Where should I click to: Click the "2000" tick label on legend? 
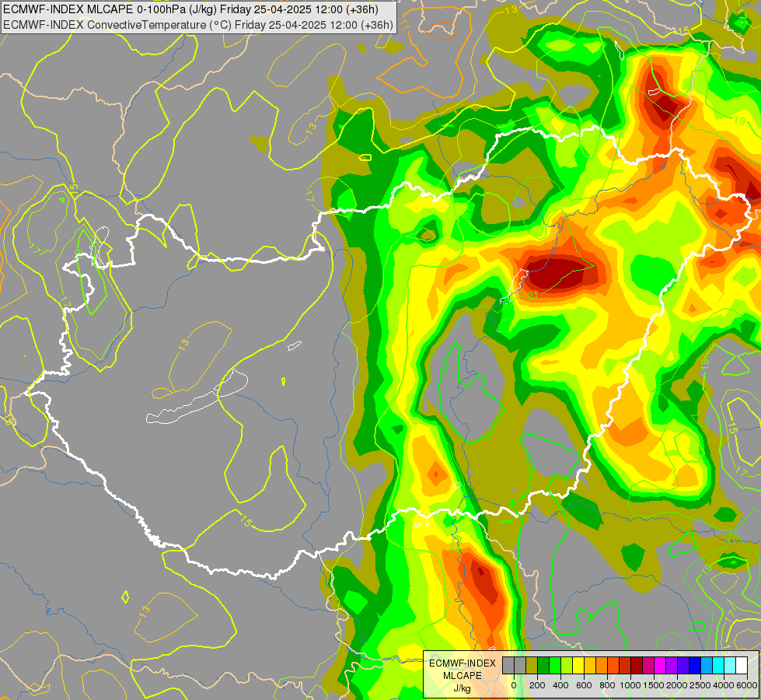(677, 685)
